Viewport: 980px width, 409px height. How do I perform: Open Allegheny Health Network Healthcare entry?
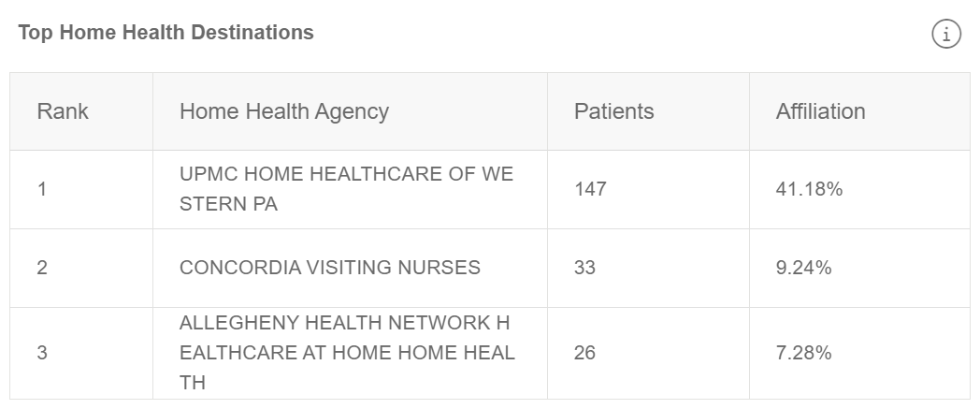tap(347, 353)
